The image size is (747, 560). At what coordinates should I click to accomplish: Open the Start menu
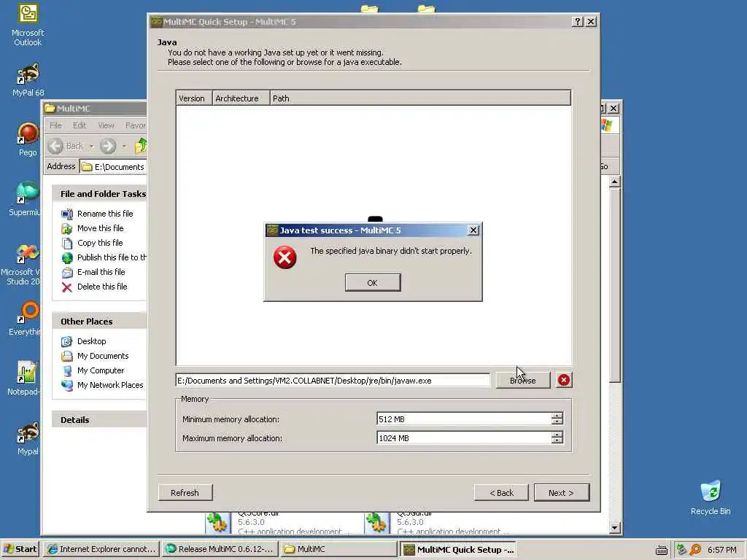pyautogui.click(x=20, y=549)
